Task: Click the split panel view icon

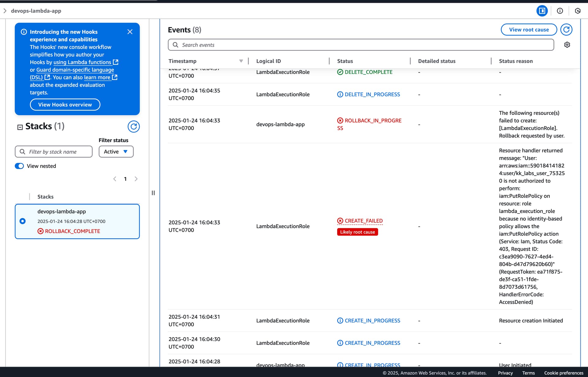Action: coord(542,11)
